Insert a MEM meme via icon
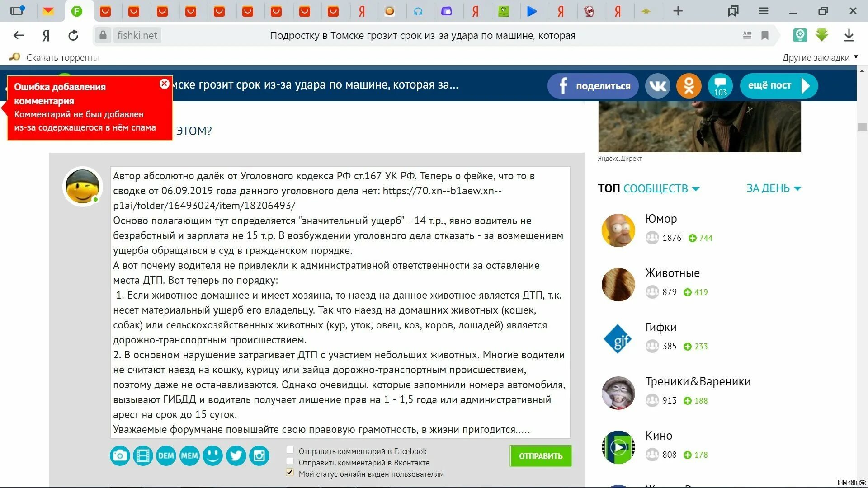The width and height of the screenshot is (868, 488). point(189,455)
